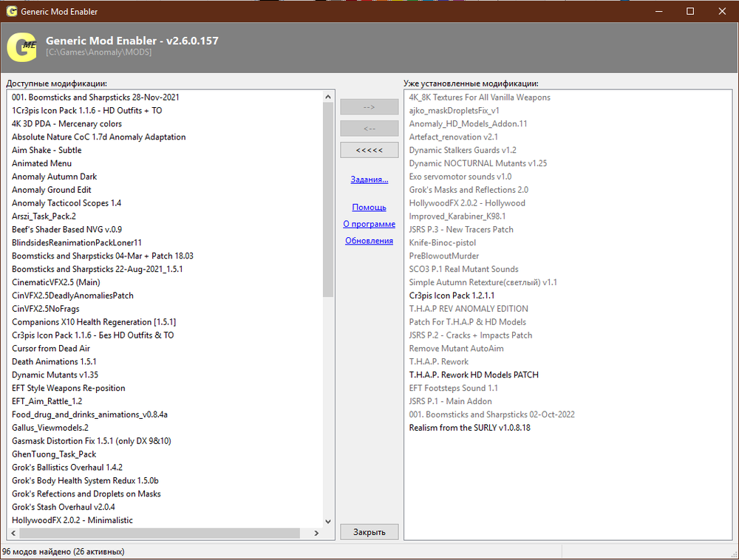The height and width of the screenshot is (560, 739).
Task: Click the title bar app icon
Action: 11,11
